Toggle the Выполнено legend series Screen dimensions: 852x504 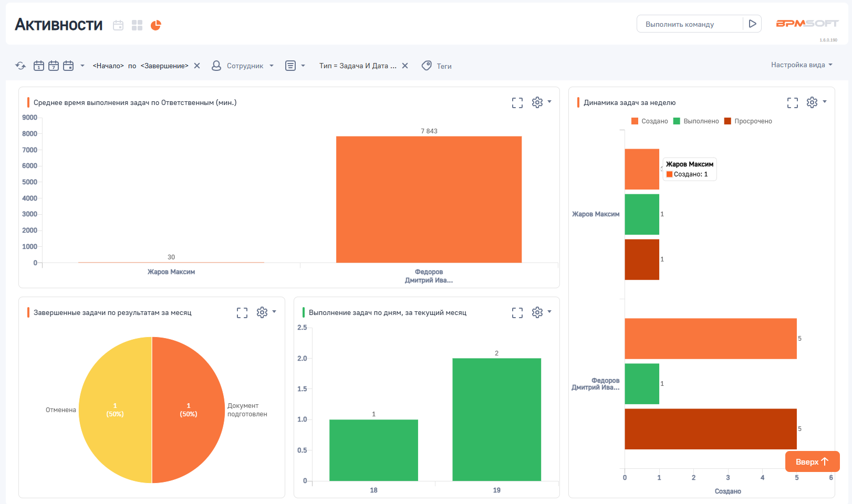pos(696,121)
